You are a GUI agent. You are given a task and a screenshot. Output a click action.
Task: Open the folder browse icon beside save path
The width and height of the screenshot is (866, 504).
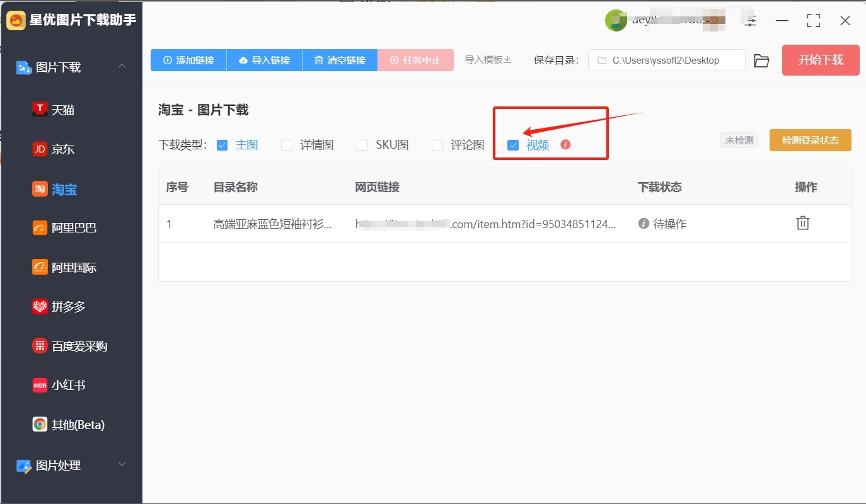761,60
